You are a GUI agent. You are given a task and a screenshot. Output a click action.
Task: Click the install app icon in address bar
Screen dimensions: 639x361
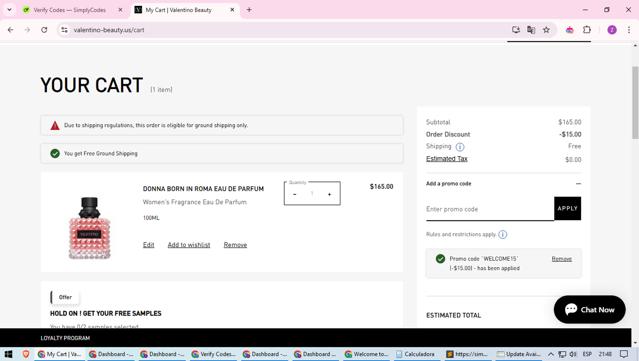pos(516,30)
